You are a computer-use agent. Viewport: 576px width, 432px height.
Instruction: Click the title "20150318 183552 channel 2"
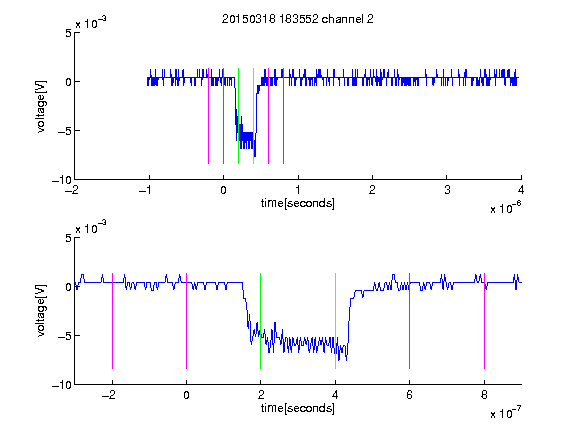click(x=298, y=19)
